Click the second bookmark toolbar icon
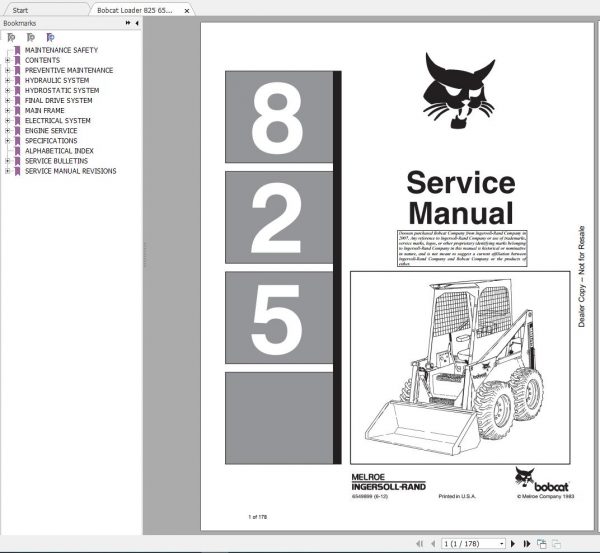This screenshot has width=600, height=553. tap(31, 38)
